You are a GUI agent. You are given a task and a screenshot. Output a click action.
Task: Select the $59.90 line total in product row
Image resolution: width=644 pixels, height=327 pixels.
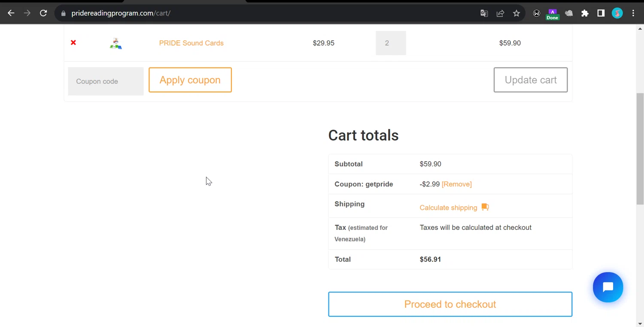tap(510, 43)
